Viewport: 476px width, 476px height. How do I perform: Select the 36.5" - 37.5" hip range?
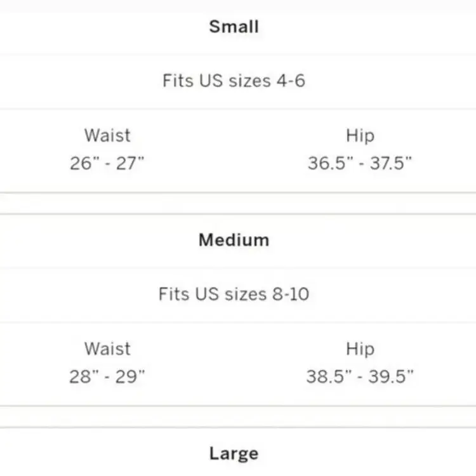tap(360, 163)
